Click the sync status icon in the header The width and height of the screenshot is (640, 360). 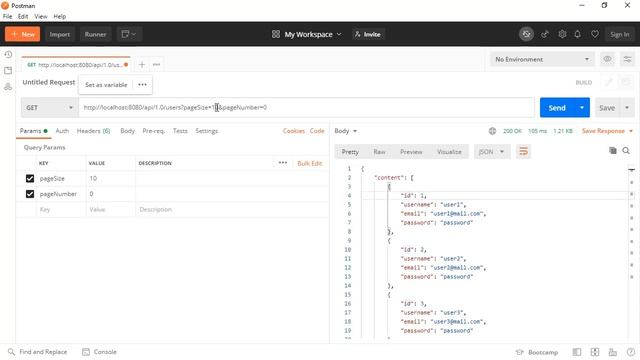coord(526,34)
